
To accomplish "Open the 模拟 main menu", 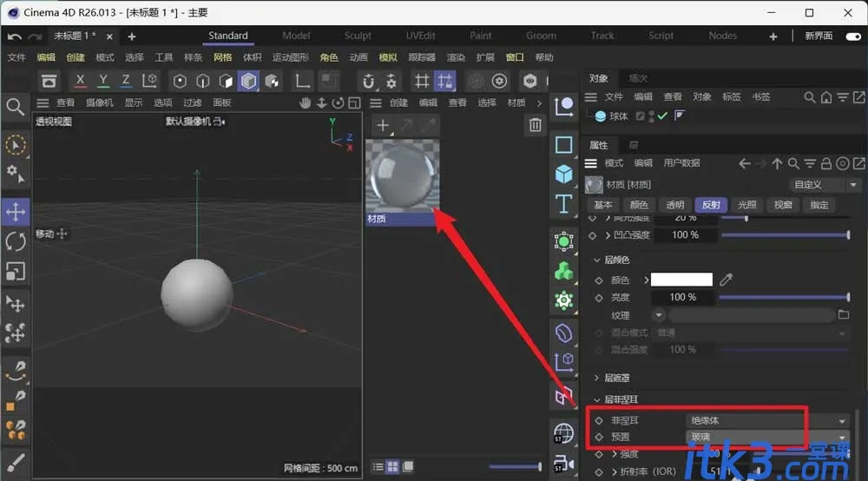I will (387, 57).
